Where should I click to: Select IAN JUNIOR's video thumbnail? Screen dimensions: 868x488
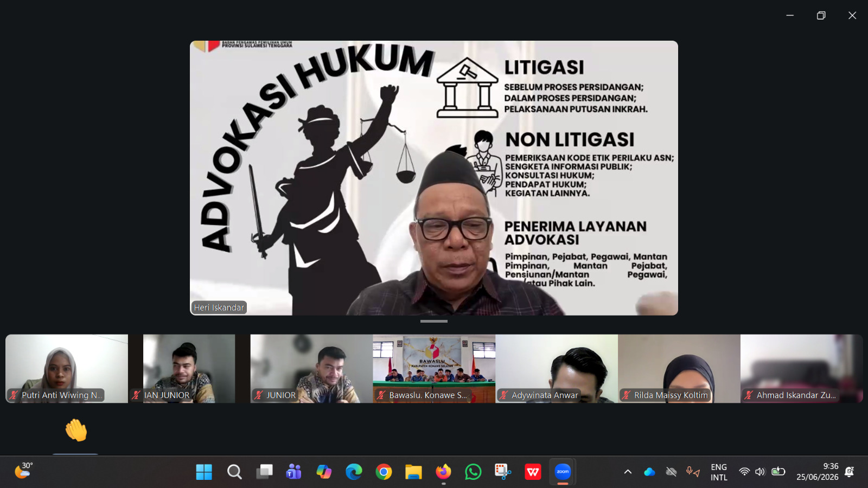pyautogui.click(x=189, y=369)
